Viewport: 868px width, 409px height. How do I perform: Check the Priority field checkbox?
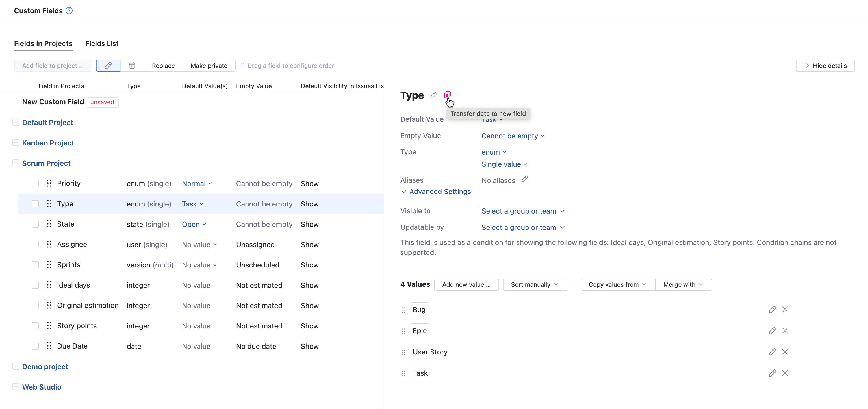pyautogui.click(x=35, y=184)
